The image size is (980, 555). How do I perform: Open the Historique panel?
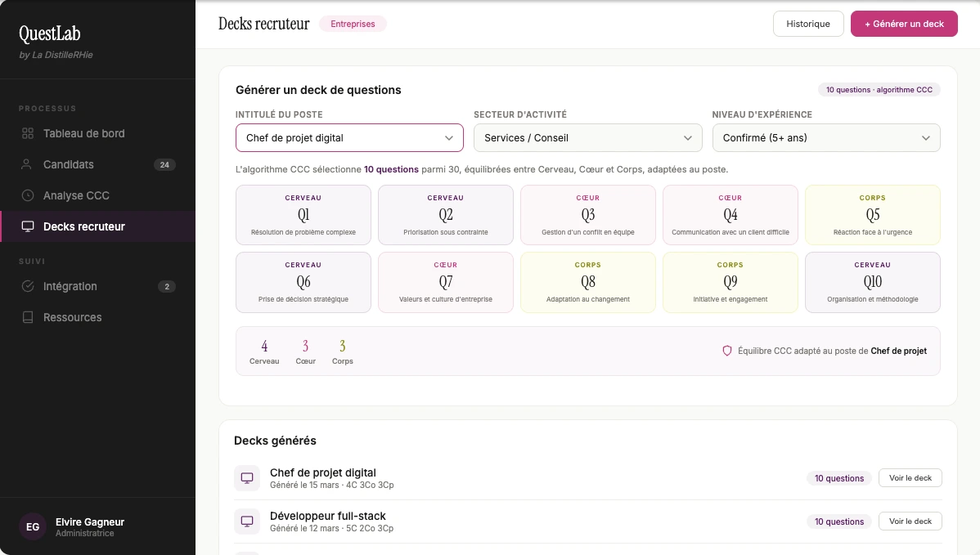[808, 24]
